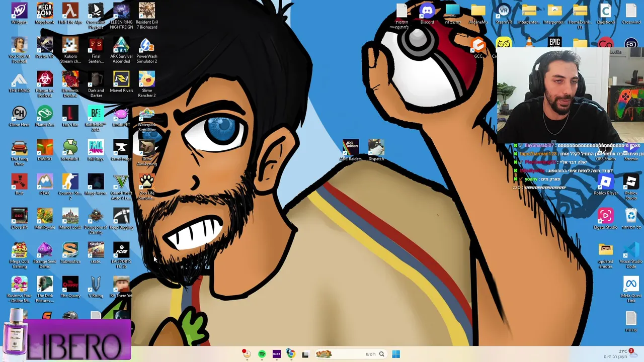Open the HomeExam zip folder
644x362 pixels.
coord(580,16)
